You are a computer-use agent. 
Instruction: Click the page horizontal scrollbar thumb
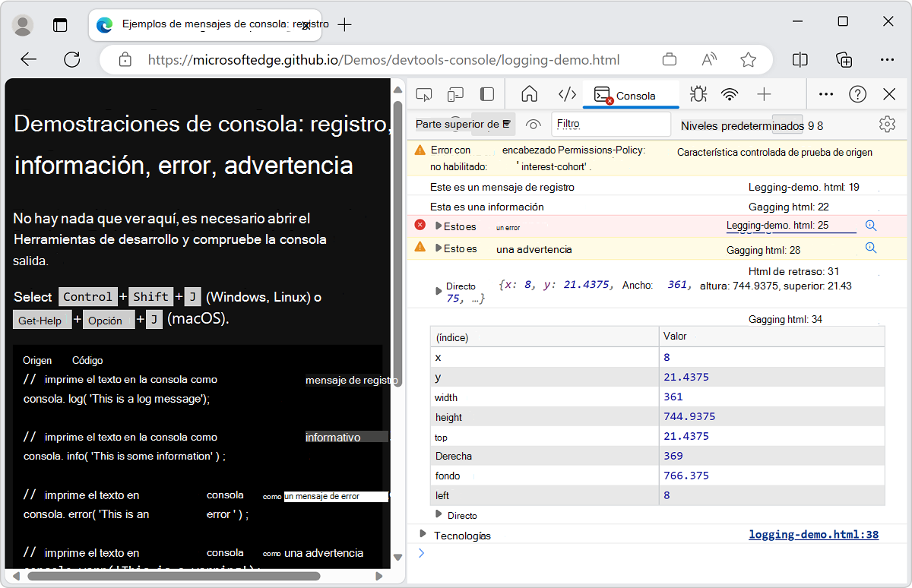point(173,577)
